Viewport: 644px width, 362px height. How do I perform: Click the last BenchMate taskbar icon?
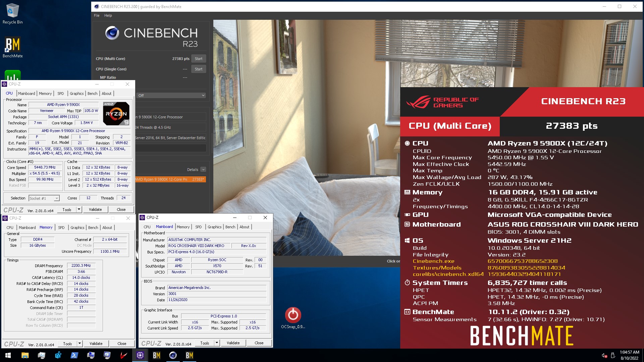(189, 355)
